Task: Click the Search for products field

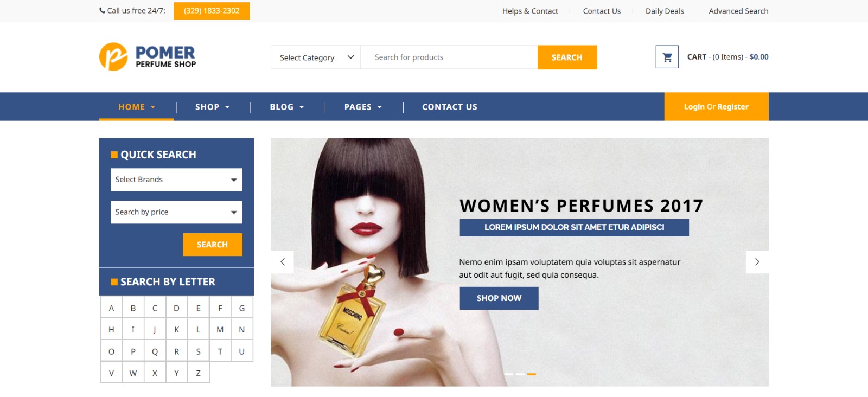Action: (x=449, y=57)
